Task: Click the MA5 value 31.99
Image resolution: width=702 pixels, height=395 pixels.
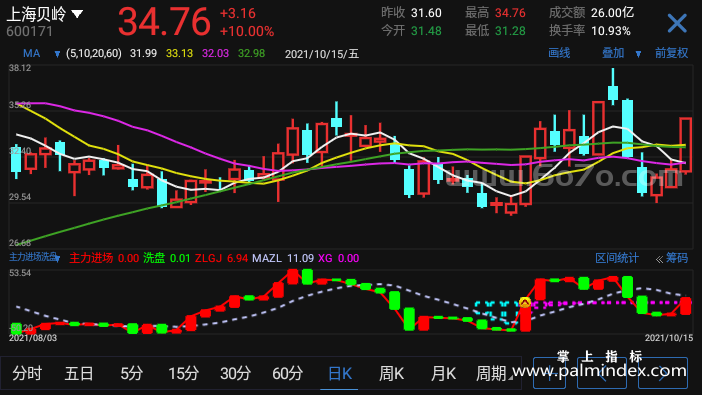Action: pyautogui.click(x=143, y=54)
